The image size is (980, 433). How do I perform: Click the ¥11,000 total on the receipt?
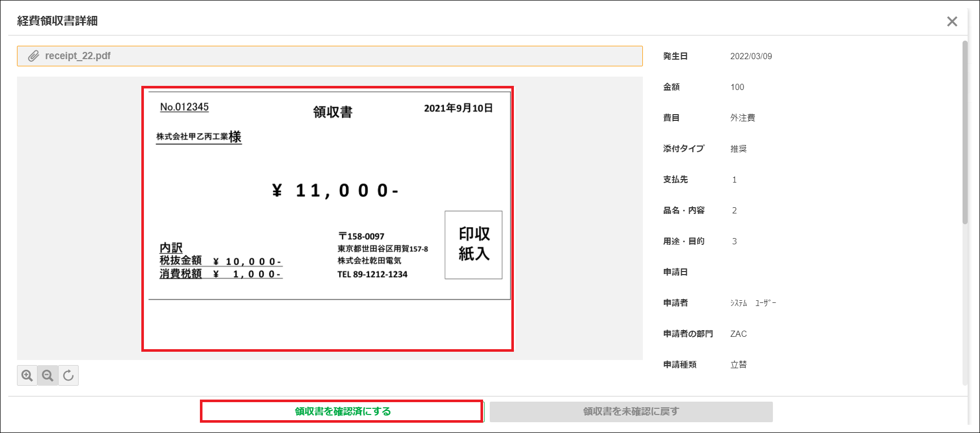(x=335, y=191)
